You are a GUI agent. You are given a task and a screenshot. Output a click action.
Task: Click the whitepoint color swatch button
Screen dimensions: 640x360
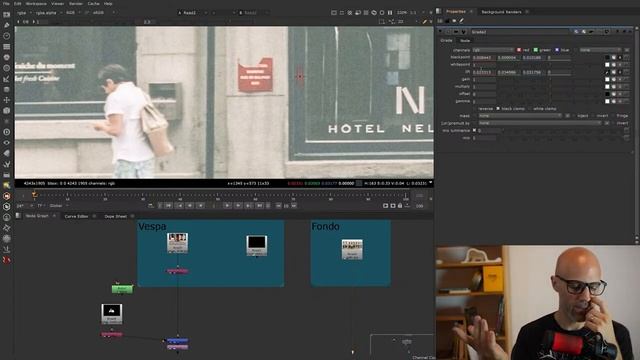[607, 65]
